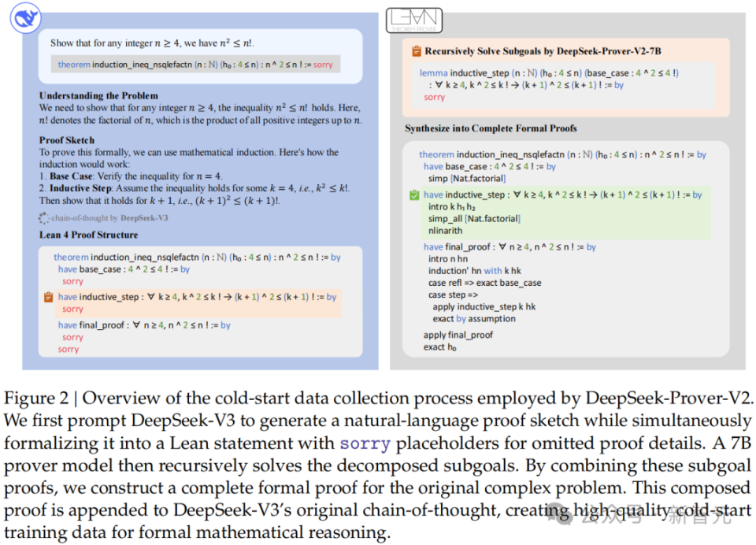
Task: Click the '2. Inductive Step' sketch line
Action: 195,188
